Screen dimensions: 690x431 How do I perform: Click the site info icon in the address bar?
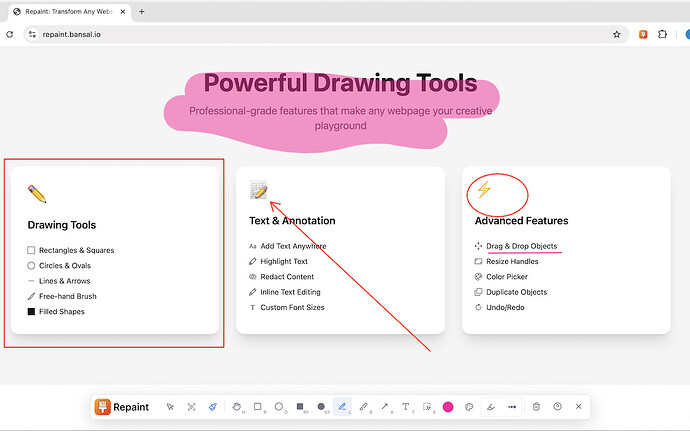[x=32, y=34]
